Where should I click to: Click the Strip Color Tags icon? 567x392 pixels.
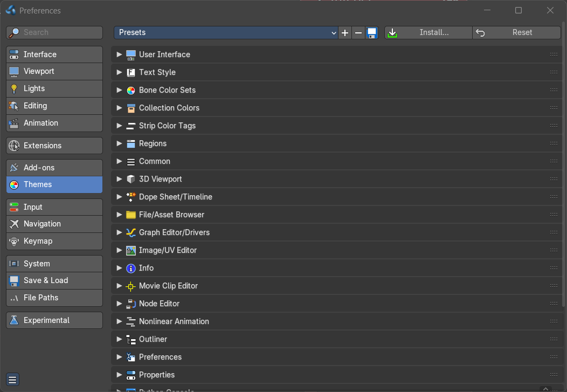coord(130,126)
